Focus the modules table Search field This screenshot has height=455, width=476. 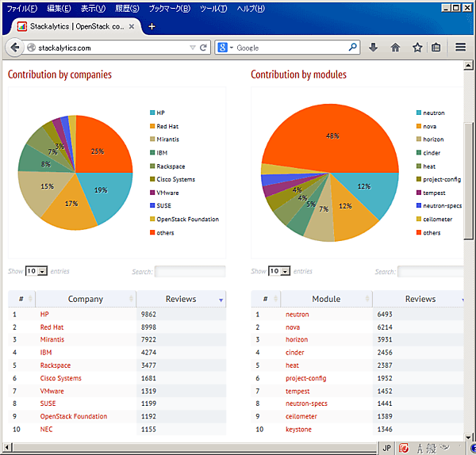point(431,271)
